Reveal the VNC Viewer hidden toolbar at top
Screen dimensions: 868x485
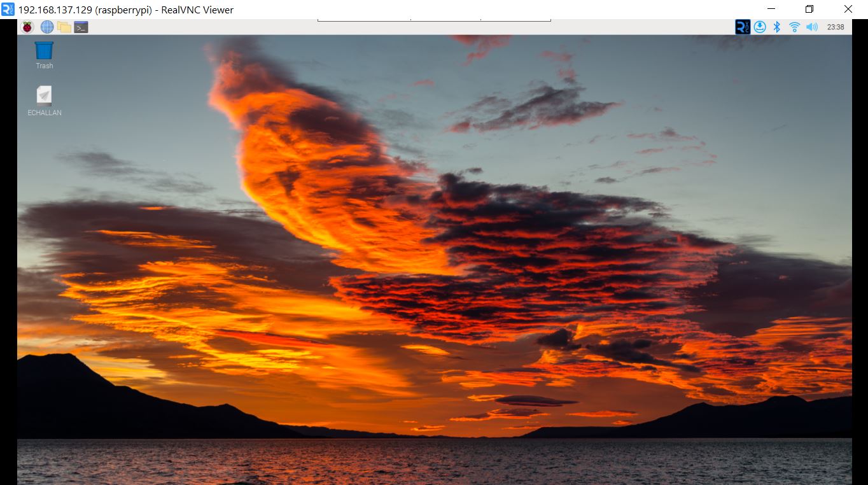[x=434, y=20]
